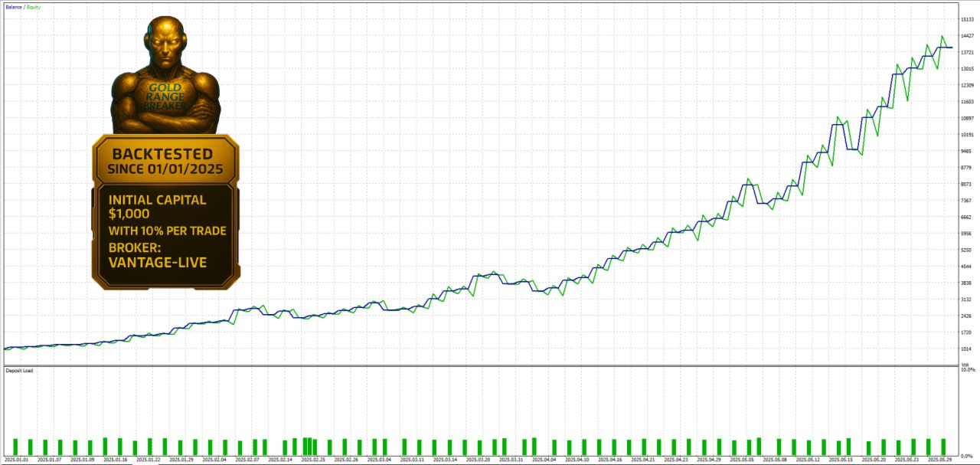Screen dimensions: 980x465
Task: Click the 2025.03.14 date label
Action: [x=445, y=460]
